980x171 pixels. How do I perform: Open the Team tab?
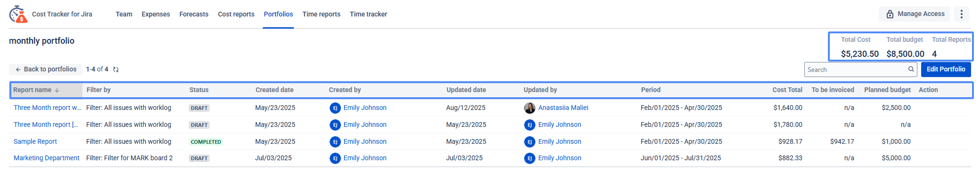(x=124, y=14)
